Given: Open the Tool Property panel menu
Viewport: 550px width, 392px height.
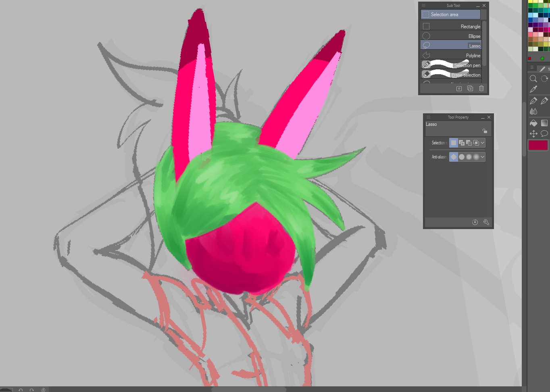Looking at the screenshot, I should coord(428,117).
